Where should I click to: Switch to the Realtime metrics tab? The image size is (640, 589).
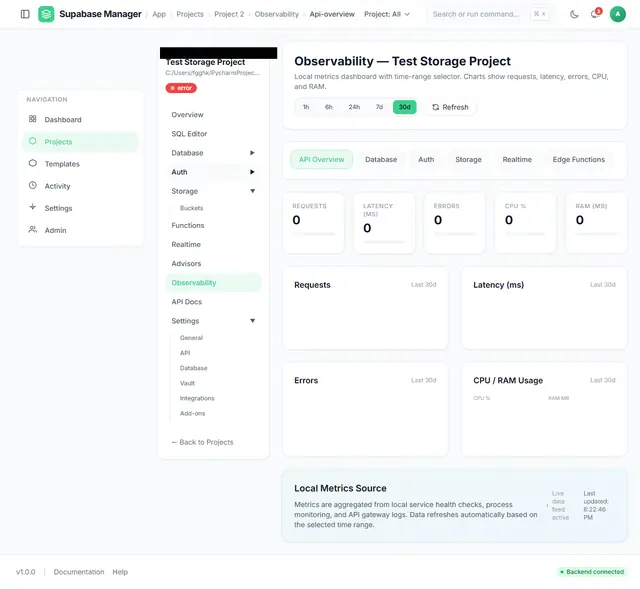pyautogui.click(x=517, y=160)
